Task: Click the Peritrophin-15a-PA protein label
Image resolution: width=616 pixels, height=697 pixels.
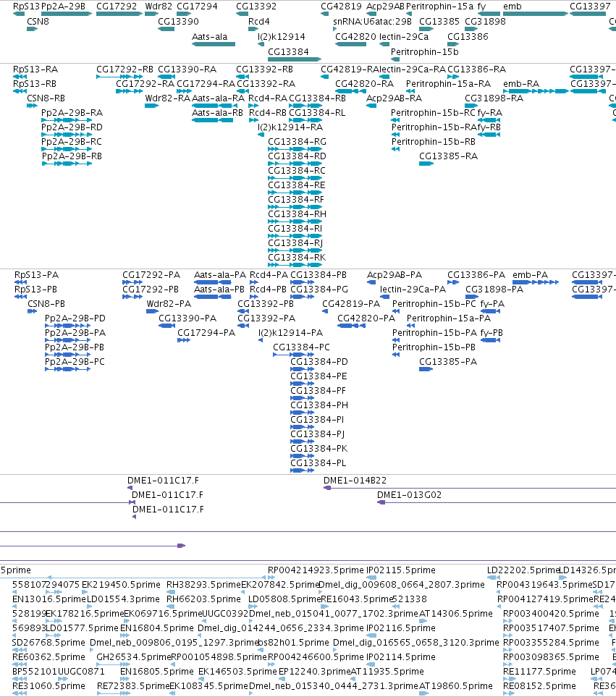Action: pos(449,318)
